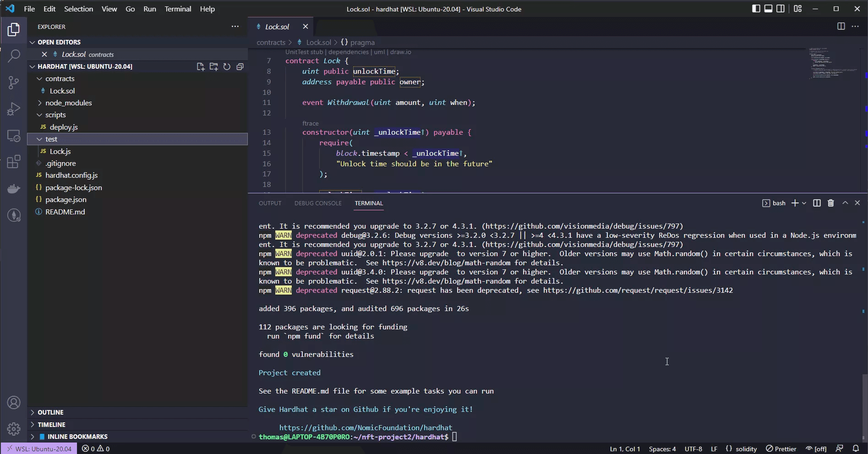Close the Lock.sol editor tab
This screenshot has width=868, height=454.
pyautogui.click(x=306, y=27)
